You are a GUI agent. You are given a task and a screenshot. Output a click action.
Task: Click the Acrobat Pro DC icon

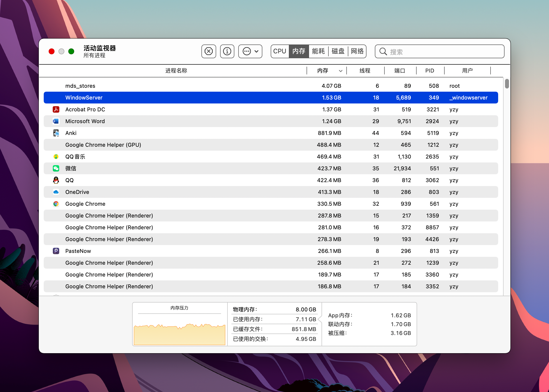[x=56, y=109]
